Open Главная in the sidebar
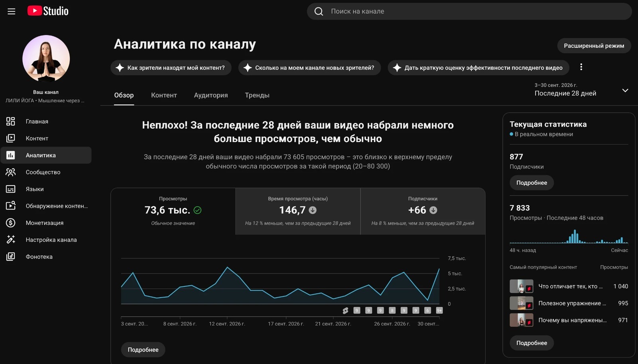Viewport: 638px width, 364px height. [46, 121]
